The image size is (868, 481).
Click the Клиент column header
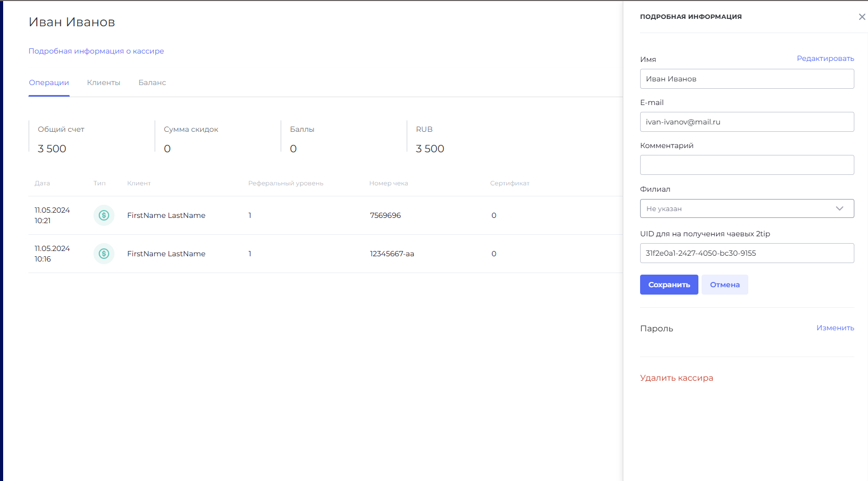tap(139, 183)
